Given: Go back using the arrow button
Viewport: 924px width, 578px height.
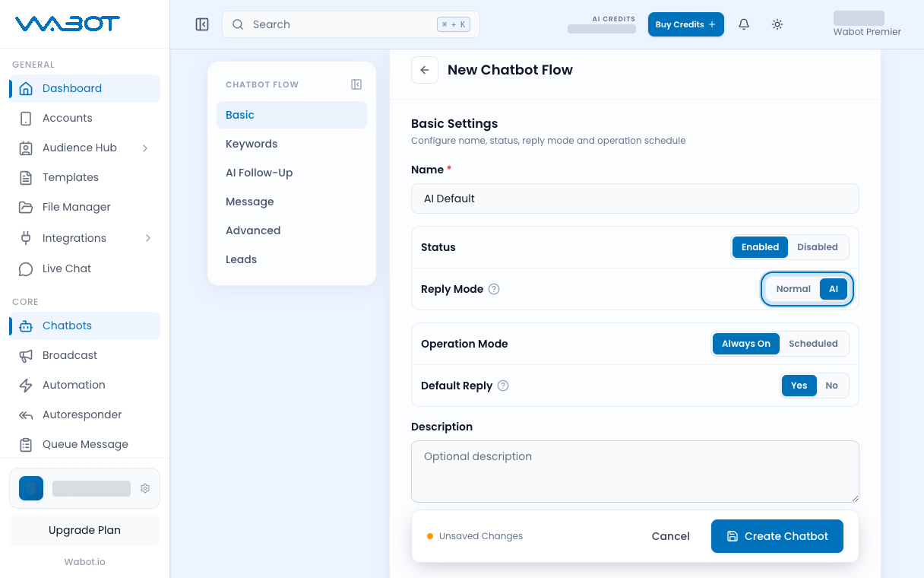Looking at the screenshot, I should point(425,70).
